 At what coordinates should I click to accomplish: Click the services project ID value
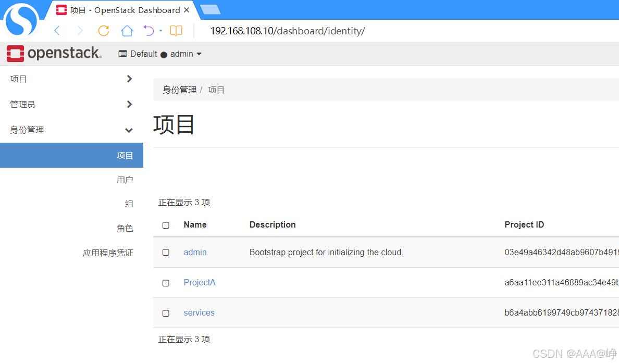coord(561,313)
